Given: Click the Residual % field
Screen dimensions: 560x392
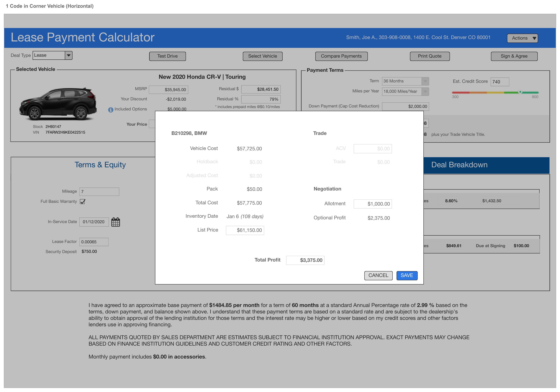Looking at the screenshot, I should click(261, 99).
